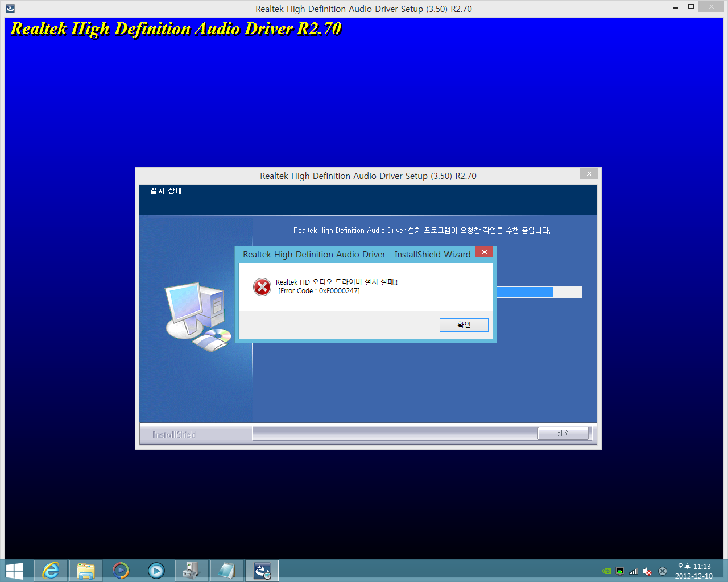728x582 pixels.
Task: Click the green monitor tray icon
Action: click(x=620, y=571)
